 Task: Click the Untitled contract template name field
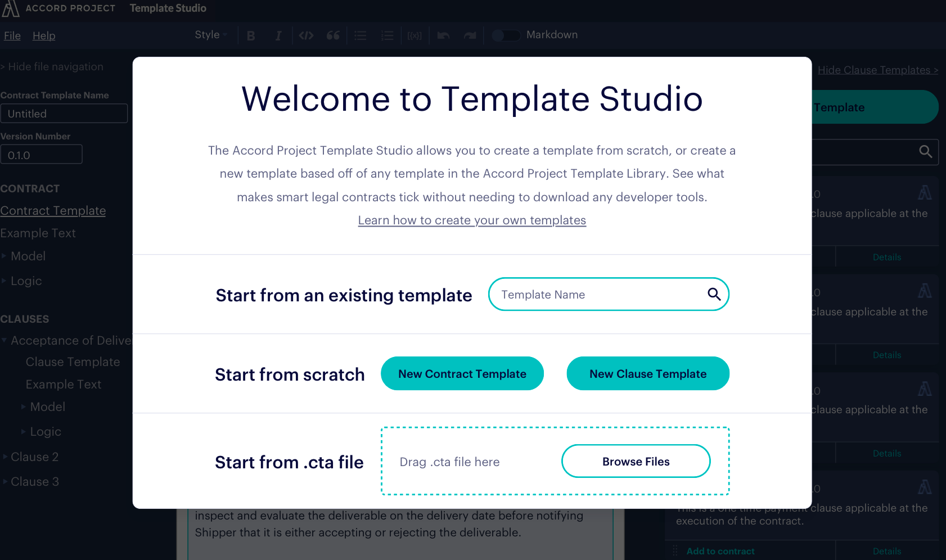pyautogui.click(x=64, y=113)
